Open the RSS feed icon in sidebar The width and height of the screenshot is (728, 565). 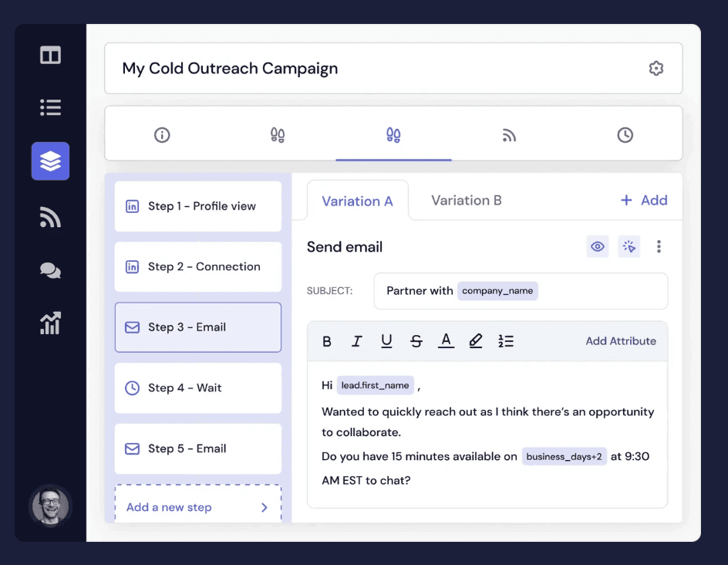click(50, 217)
